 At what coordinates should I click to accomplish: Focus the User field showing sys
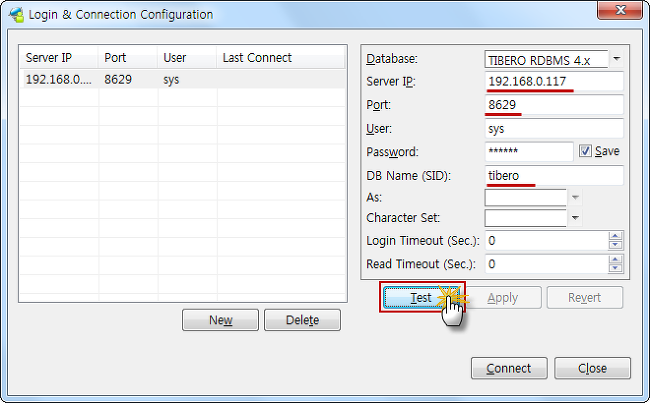pyautogui.click(x=554, y=129)
